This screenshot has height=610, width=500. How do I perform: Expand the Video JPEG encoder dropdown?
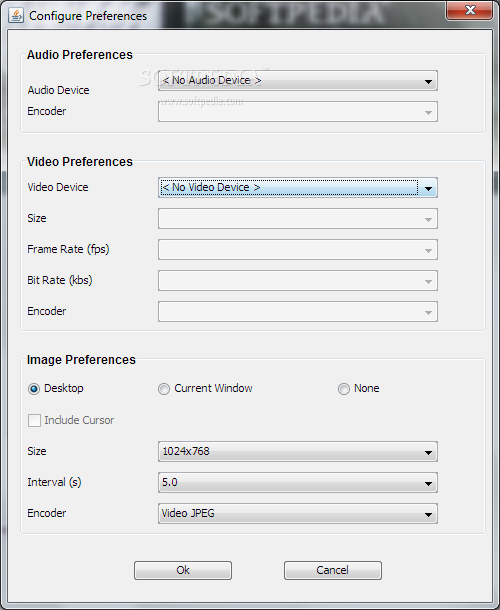tap(298, 514)
